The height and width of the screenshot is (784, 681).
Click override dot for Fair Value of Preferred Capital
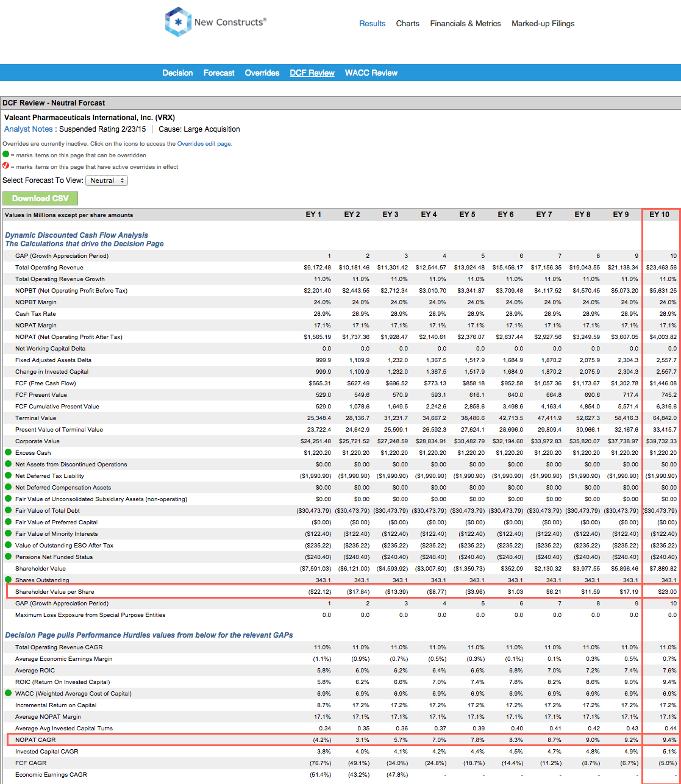point(8,522)
